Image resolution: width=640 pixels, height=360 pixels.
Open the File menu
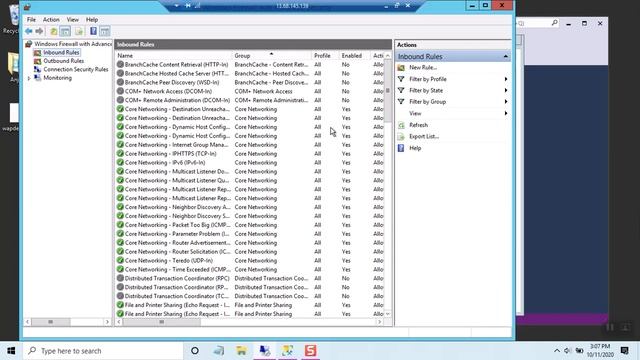coord(31,20)
